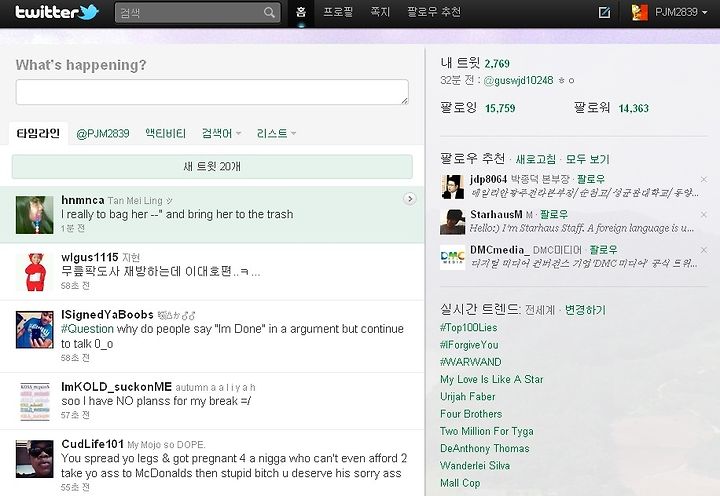Open the #Top100Lies trend
Image resolution: width=720 pixels, height=496 pixels.
[468, 327]
